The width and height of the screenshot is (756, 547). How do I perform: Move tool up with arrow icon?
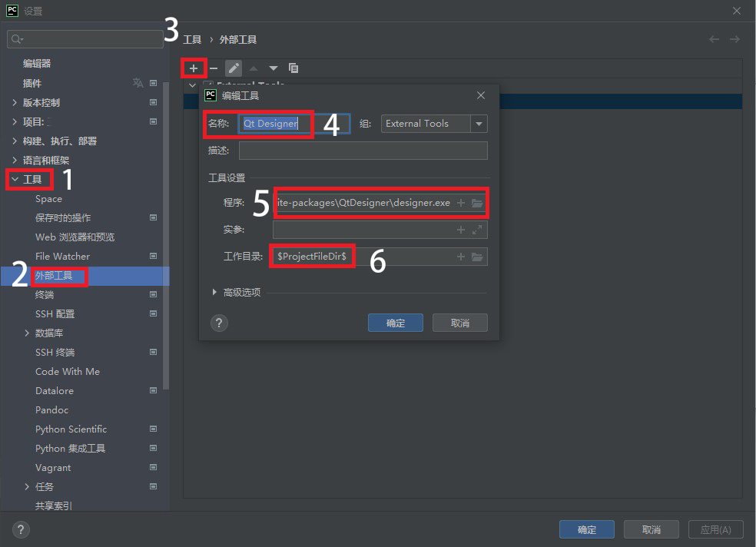pos(254,68)
